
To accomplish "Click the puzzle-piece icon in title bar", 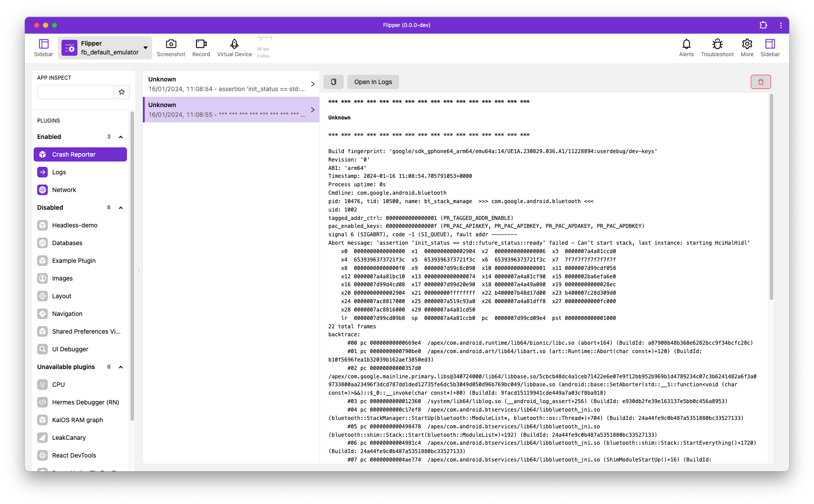I will (x=763, y=25).
